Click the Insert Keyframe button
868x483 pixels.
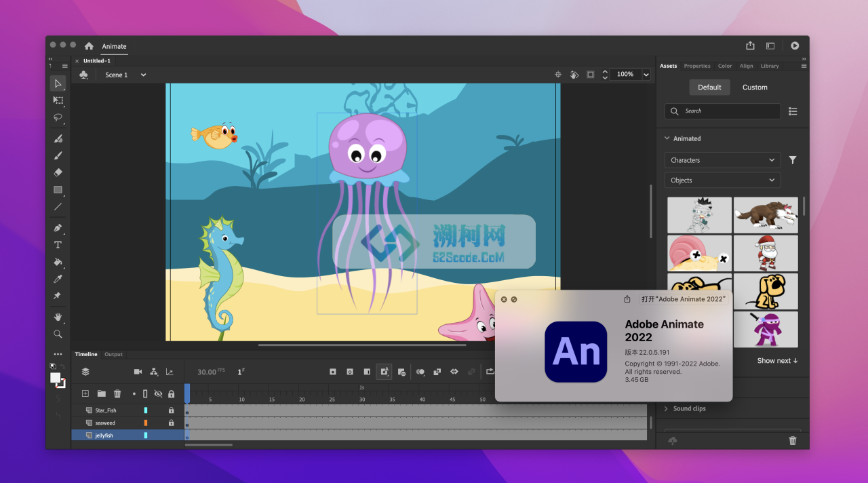point(333,372)
